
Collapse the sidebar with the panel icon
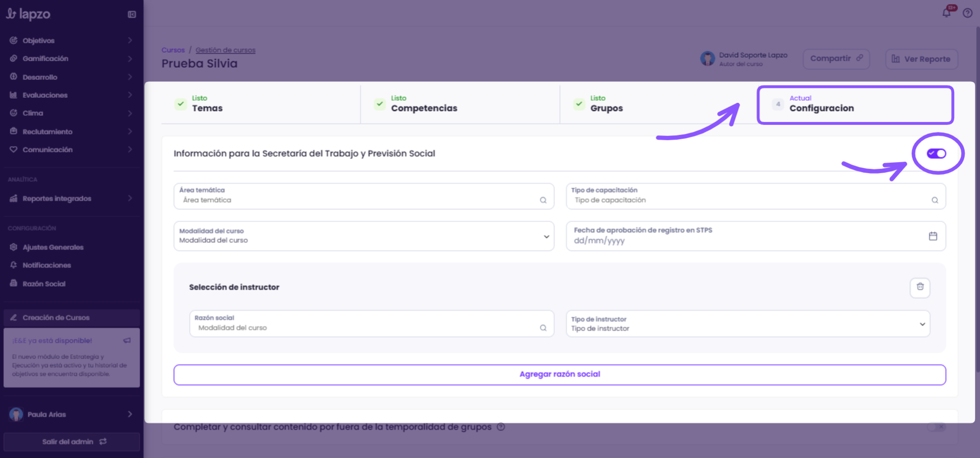coord(132,14)
